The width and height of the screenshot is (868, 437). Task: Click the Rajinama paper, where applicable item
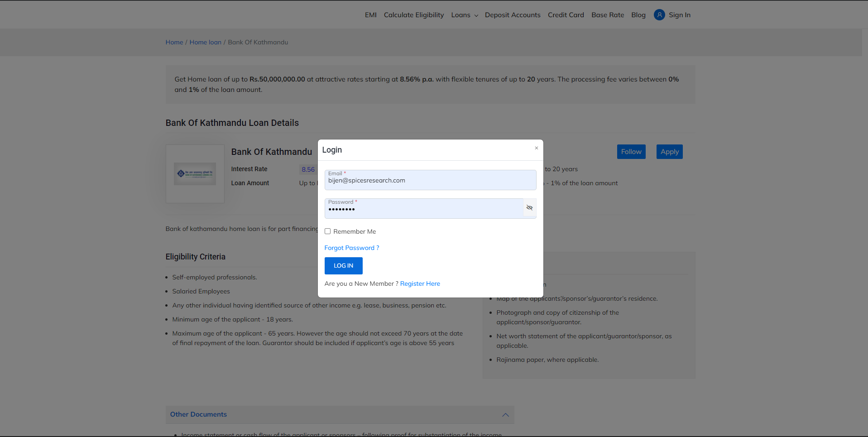547,360
